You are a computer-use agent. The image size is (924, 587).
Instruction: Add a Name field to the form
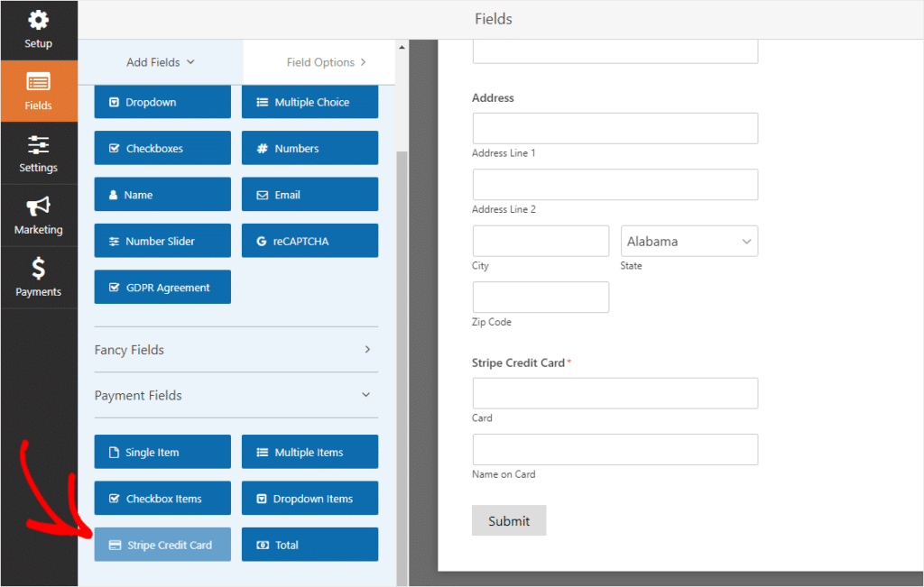[162, 194]
